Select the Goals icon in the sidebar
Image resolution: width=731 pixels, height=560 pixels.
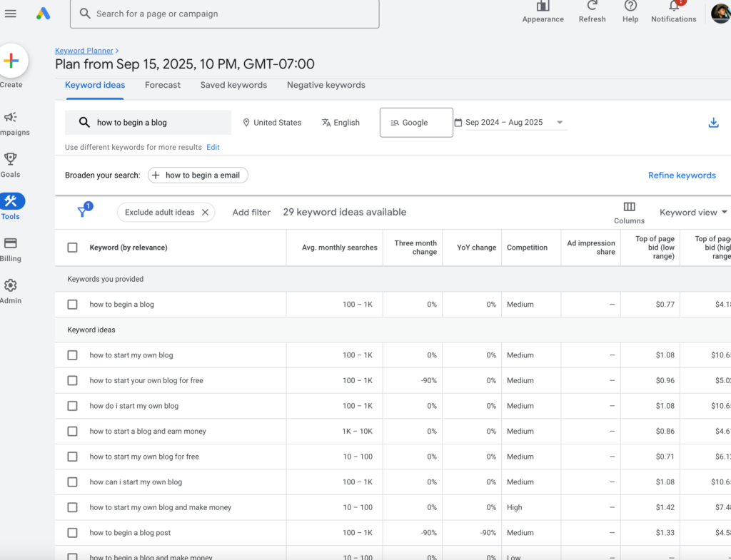point(11,159)
